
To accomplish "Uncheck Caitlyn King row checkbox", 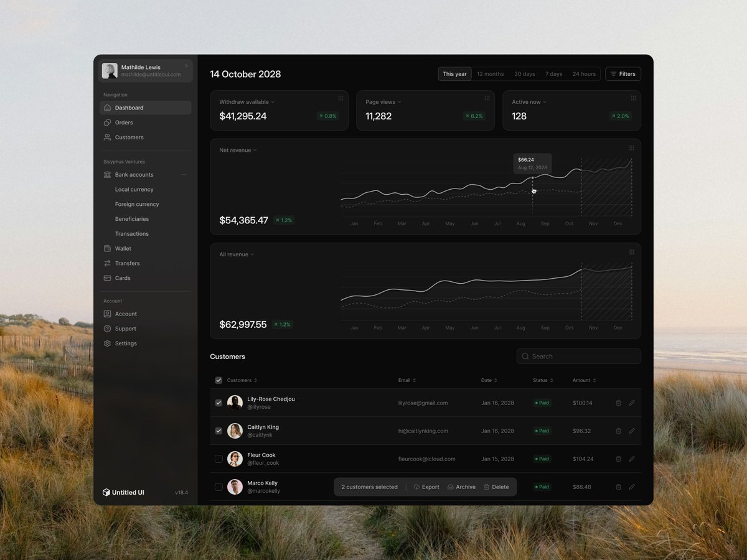I will pos(218,431).
